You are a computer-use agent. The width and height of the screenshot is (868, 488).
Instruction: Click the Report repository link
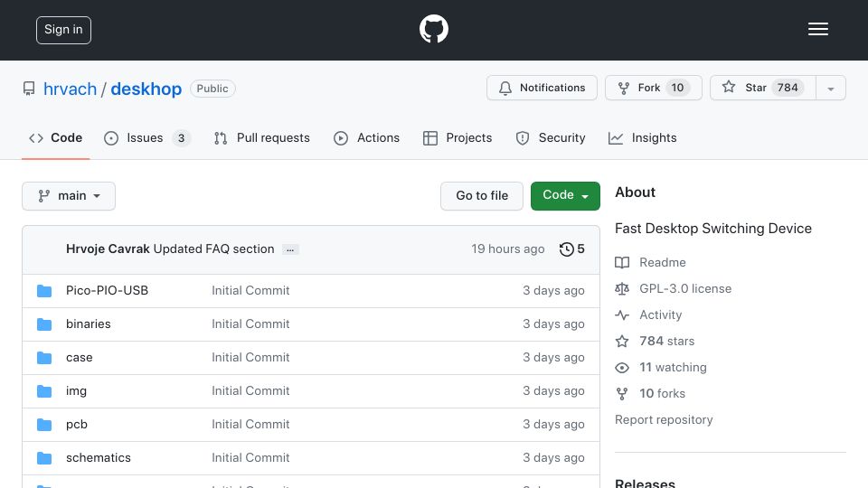pyautogui.click(x=664, y=420)
